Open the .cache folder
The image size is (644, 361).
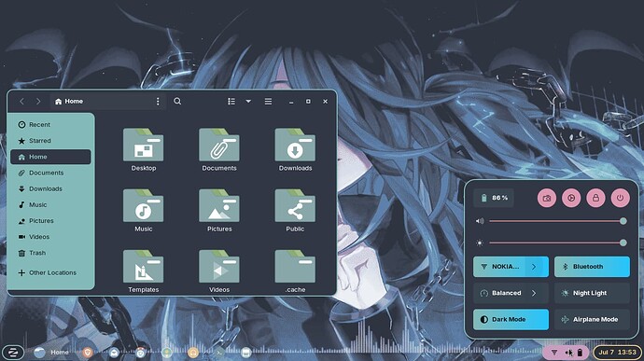click(x=295, y=271)
